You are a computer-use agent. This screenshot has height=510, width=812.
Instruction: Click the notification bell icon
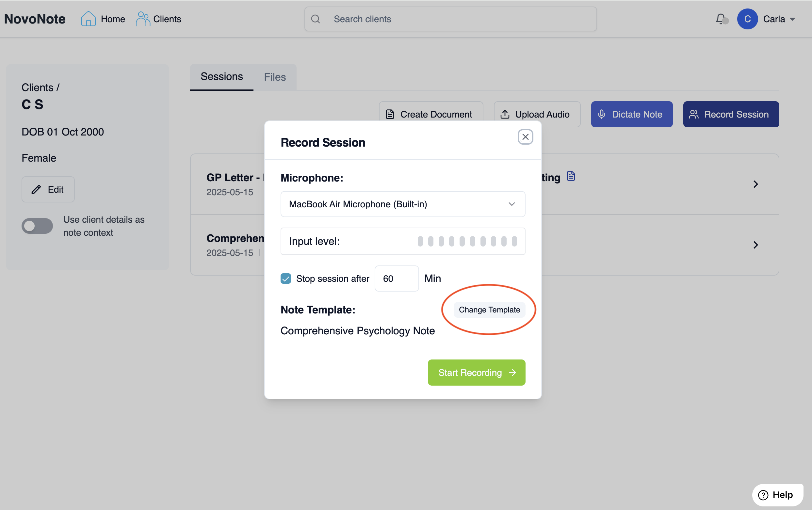click(x=720, y=19)
